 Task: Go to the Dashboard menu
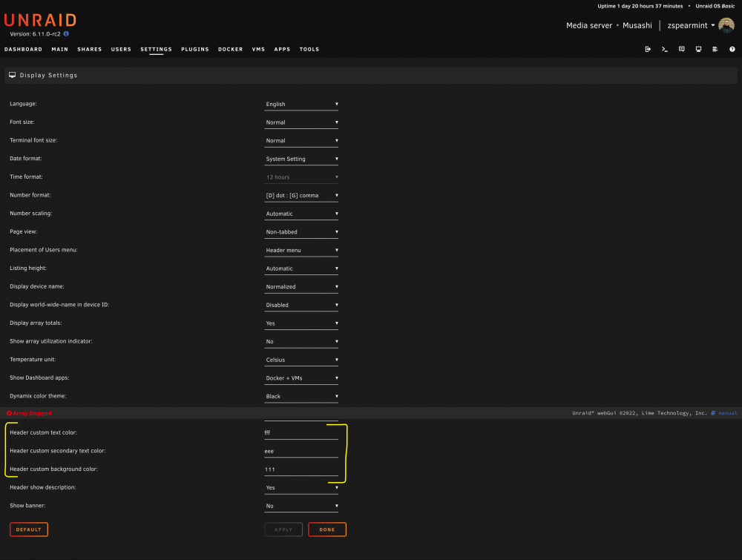(23, 49)
